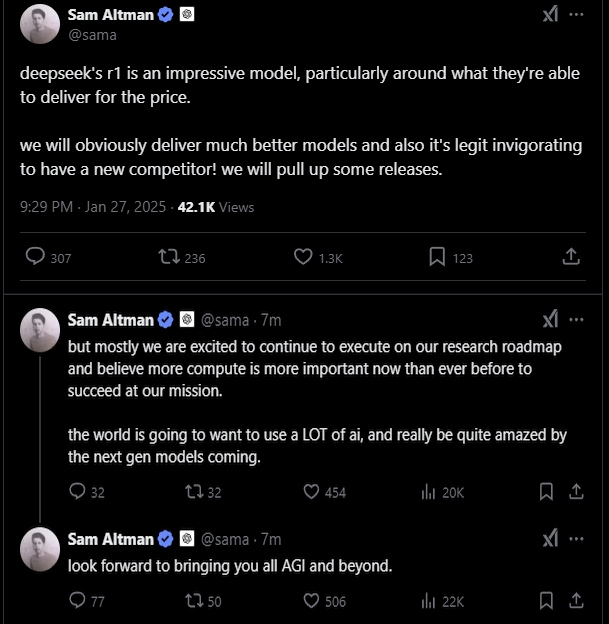Click the @sama handle on main post
This screenshot has width=609, height=624.
92,35
